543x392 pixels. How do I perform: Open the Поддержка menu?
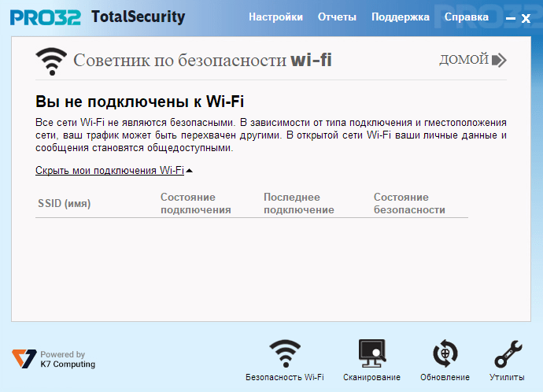click(400, 17)
